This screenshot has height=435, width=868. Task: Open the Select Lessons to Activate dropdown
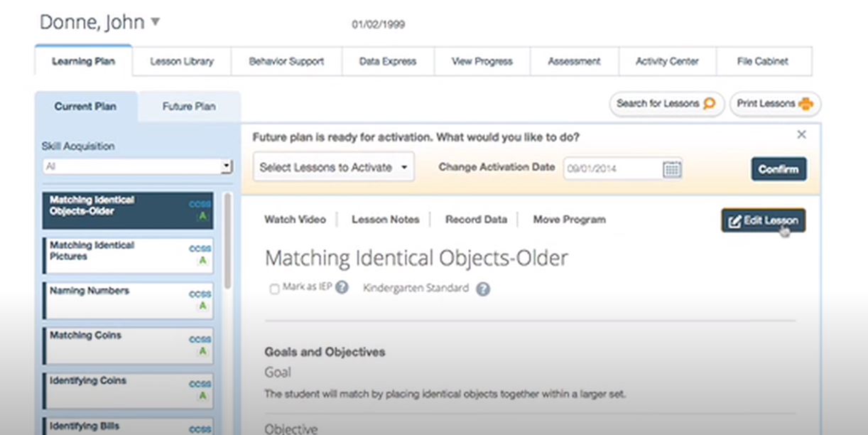point(333,168)
